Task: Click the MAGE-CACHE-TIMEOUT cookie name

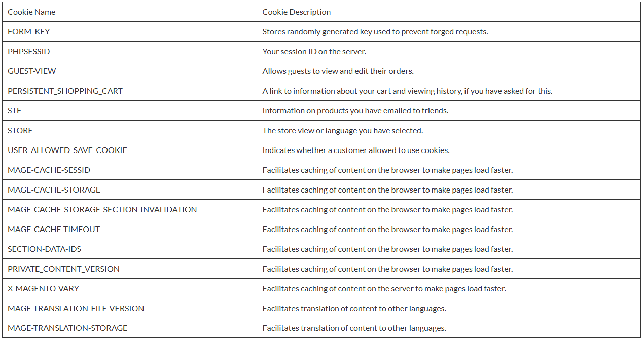Action: coord(54,229)
